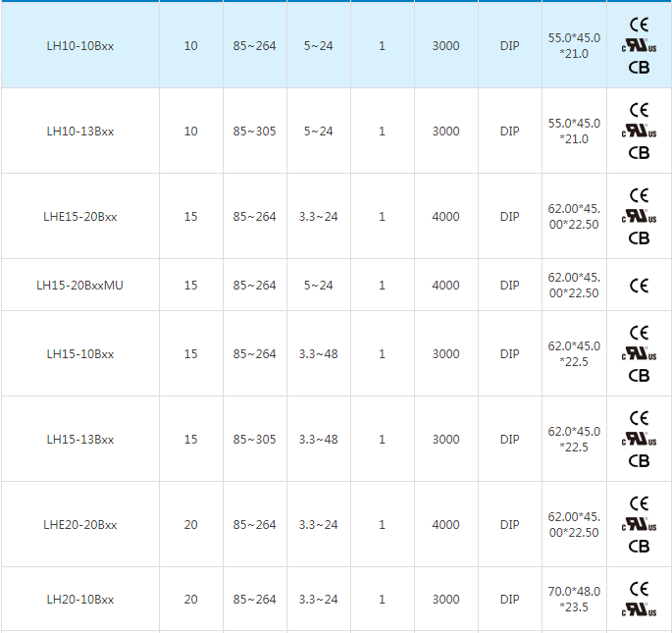Click the CE mark in LH15-20BxxMU row
The width and height of the screenshot is (672, 633).
click(x=639, y=286)
